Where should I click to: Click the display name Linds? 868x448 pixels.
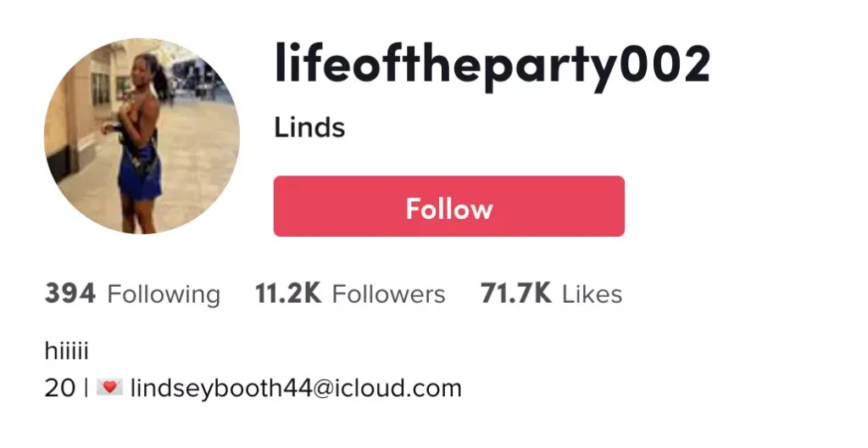click(309, 127)
